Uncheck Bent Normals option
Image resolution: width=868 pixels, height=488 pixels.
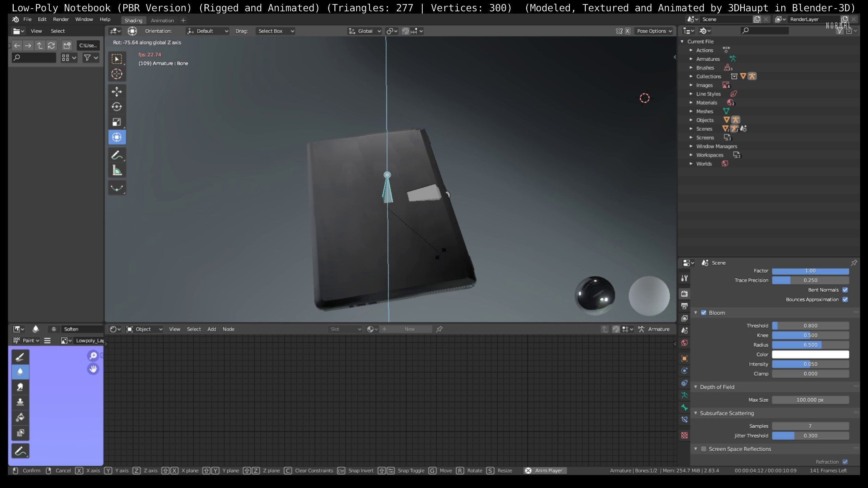click(x=845, y=290)
